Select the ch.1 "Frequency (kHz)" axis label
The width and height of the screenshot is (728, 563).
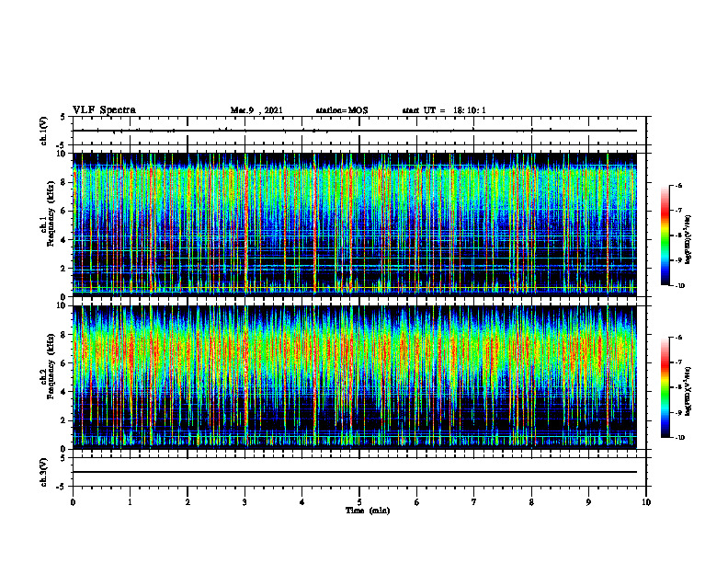[50, 214]
